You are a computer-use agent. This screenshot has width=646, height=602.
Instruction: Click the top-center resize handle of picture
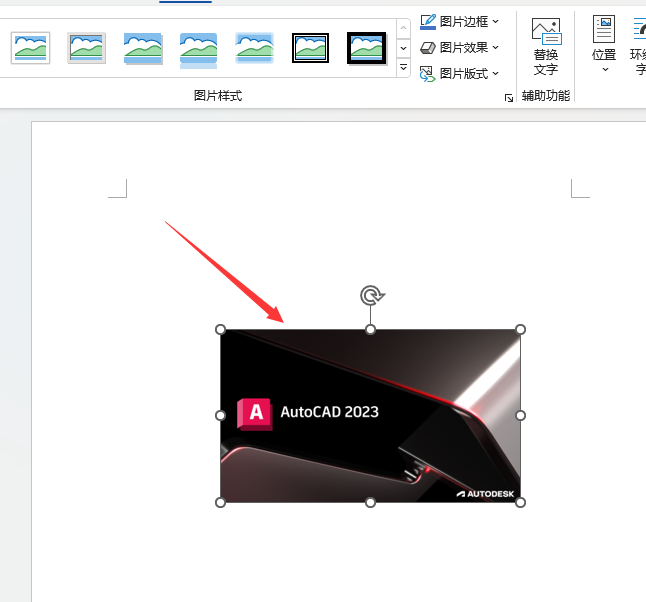(370, 329)
